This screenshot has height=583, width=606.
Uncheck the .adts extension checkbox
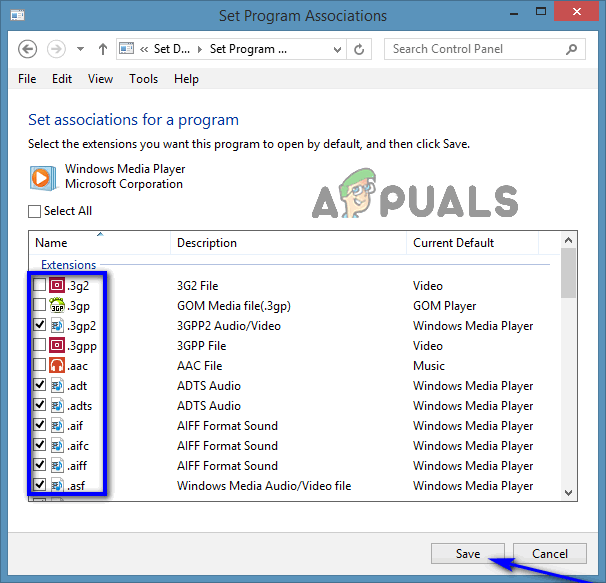[x=39, y=405]
